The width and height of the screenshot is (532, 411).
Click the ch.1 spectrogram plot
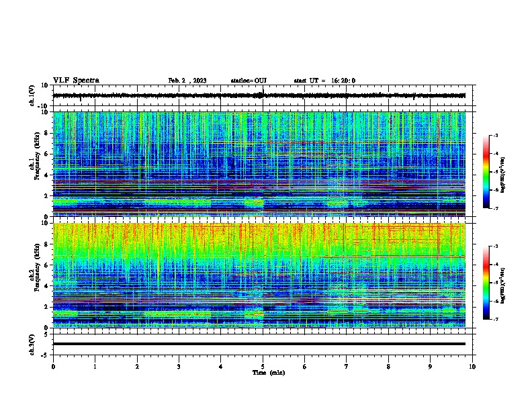[x=259, y=164]
